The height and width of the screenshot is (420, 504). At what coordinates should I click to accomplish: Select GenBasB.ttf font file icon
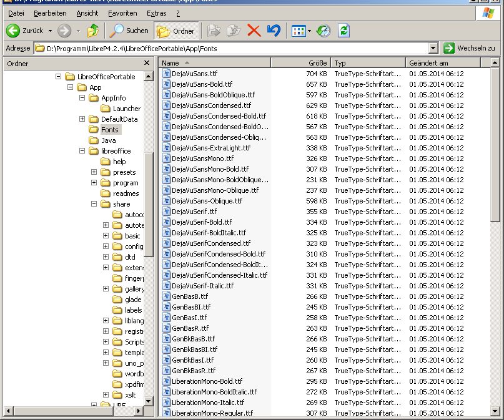click(166, 296)
